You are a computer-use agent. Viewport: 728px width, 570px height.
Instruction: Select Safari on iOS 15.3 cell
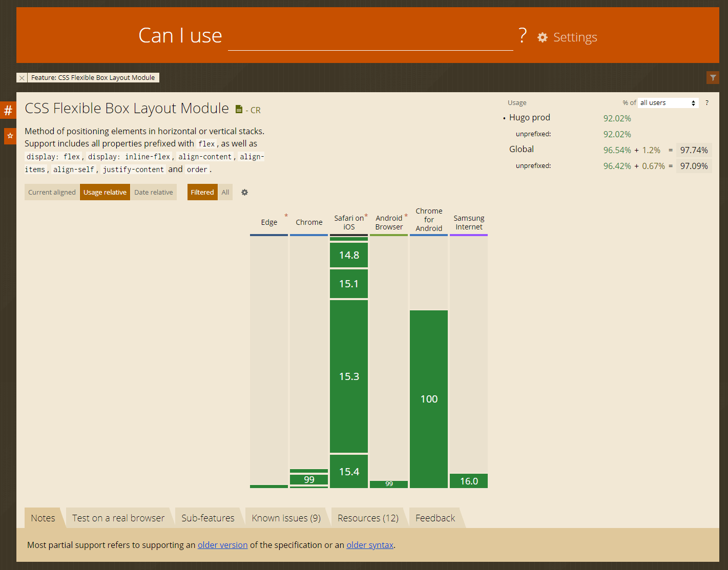tap(349, 376)
